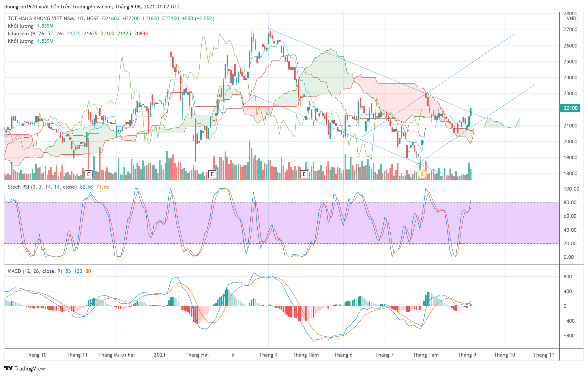Open the TradingView logo at the bottom

tap(25, 368)
